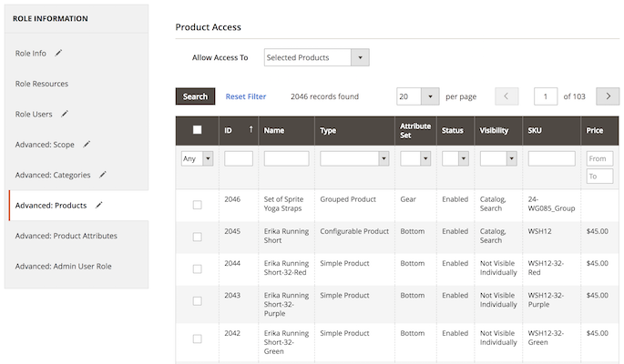This screenshot has height=364, width=624.
Task: Sort by the ID column arrow
Action: (x=251, y=130)
